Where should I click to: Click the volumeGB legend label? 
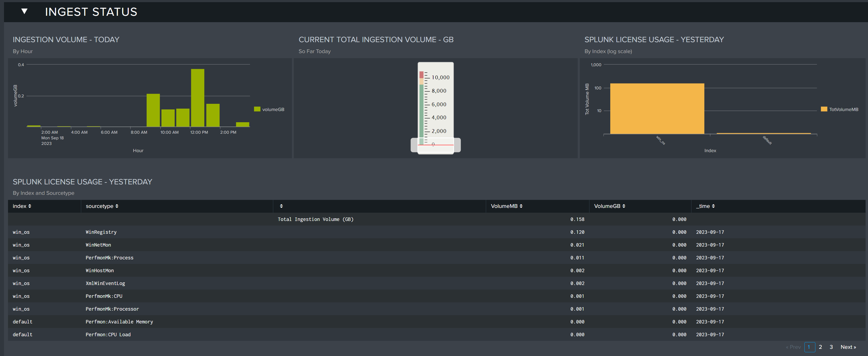click(x=273, y=109)
